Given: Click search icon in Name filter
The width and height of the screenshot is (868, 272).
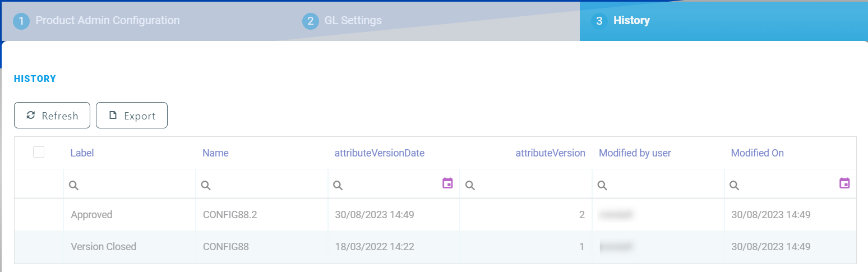Looking at the screenshot, I should tap(206, 185).
